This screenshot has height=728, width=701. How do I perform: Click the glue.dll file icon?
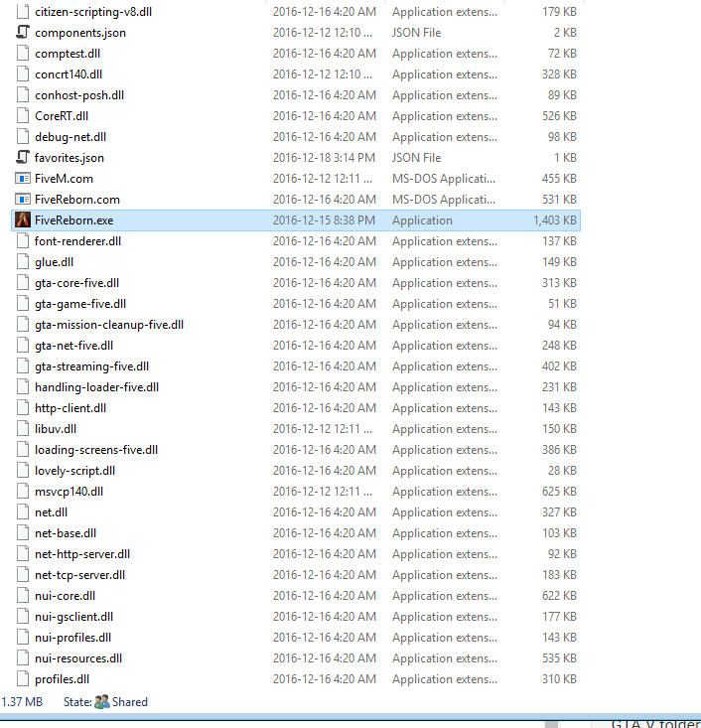pyautogui.click(x=23, y=262)
